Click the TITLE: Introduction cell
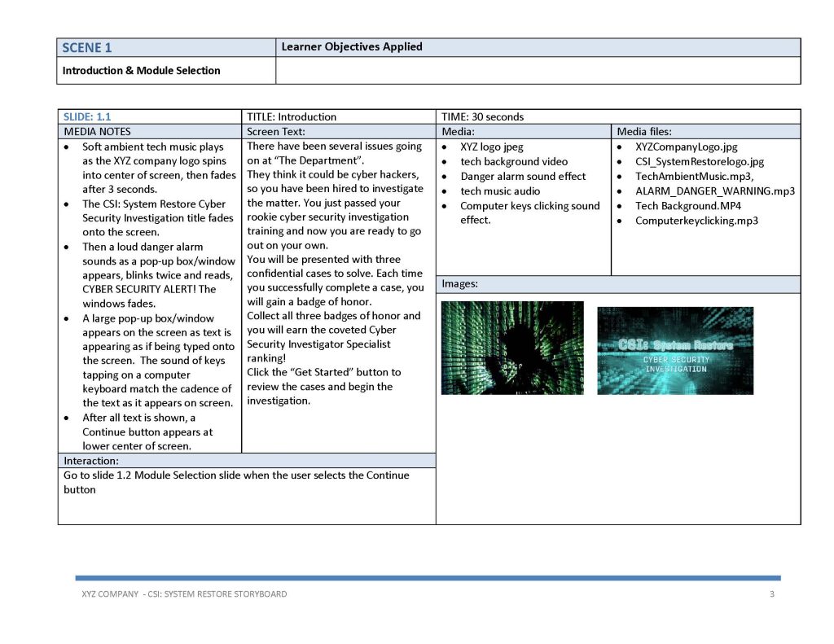This screenshot has height=644, width=834. (x=292, y=116)
